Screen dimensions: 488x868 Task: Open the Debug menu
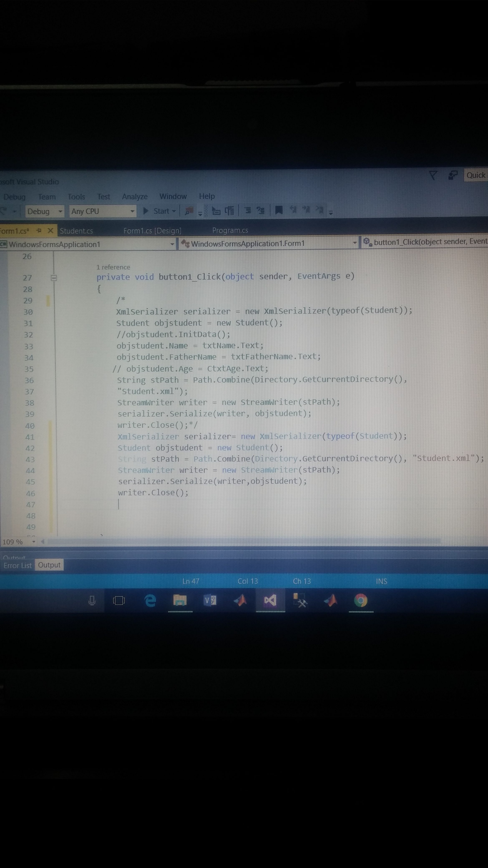pos(14,197)
